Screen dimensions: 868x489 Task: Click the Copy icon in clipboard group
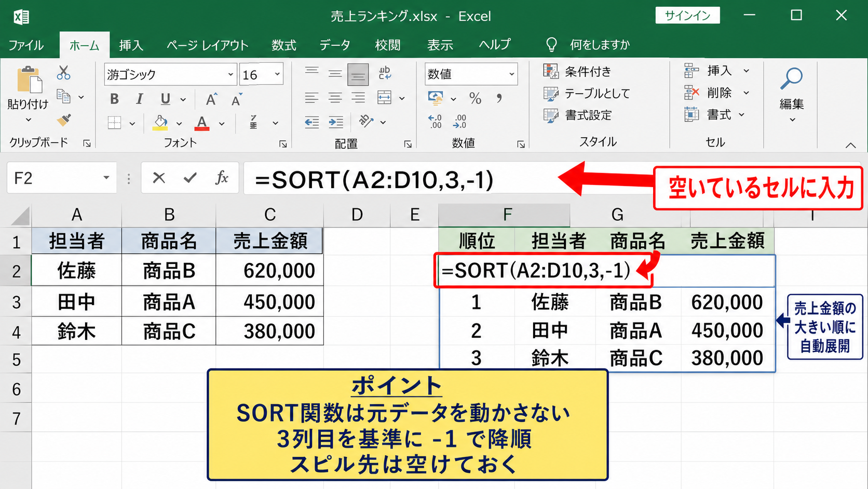click(x=63, y=97)
